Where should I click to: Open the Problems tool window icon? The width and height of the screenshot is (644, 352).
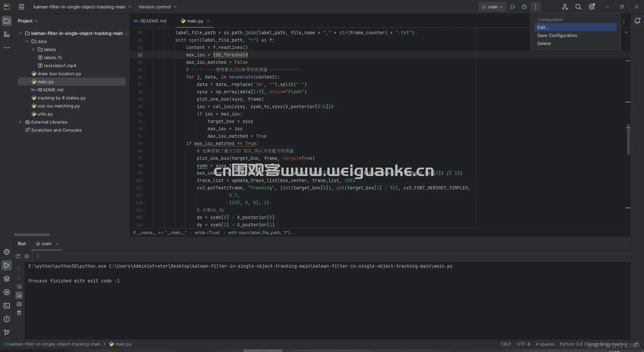pyautogui.click(x=7, y=319)
